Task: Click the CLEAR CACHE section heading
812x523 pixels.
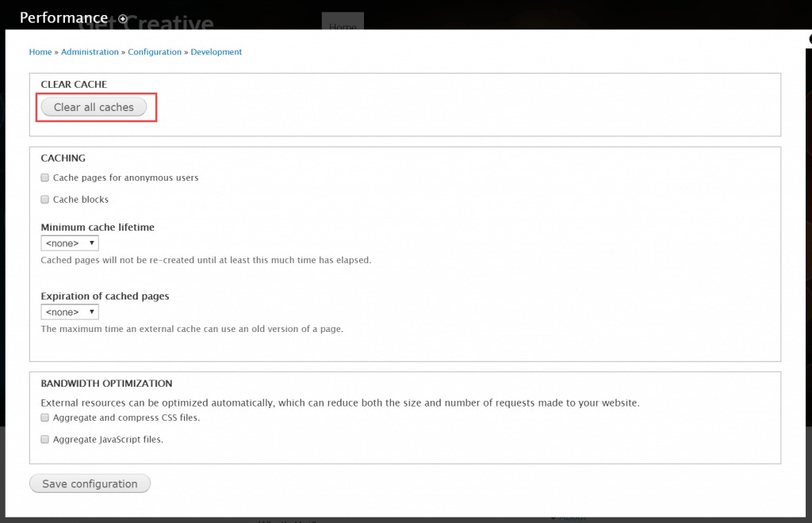Action: click(x=74, y=84)
